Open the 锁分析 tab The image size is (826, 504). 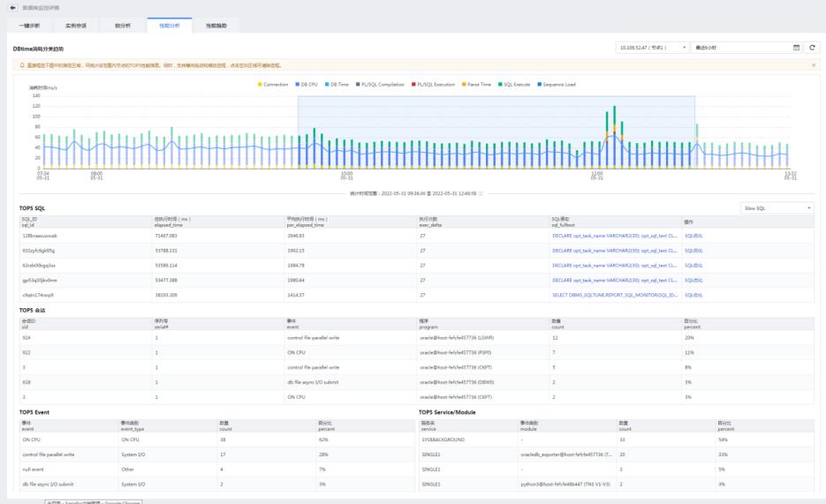pyautogui.click(x=122, y=26)
